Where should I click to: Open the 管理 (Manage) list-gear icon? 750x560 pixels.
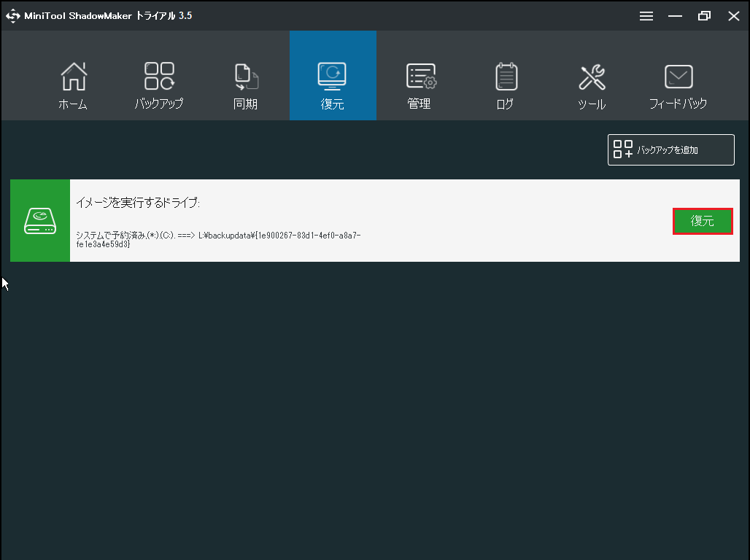[x=420, y=77]
